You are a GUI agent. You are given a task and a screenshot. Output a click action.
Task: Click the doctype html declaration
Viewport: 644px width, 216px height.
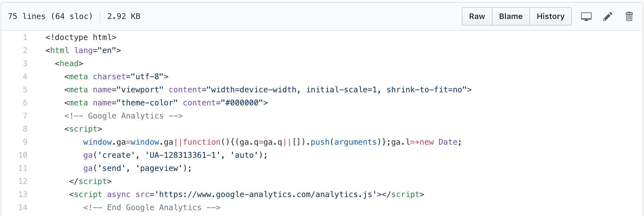coord(81,37)
